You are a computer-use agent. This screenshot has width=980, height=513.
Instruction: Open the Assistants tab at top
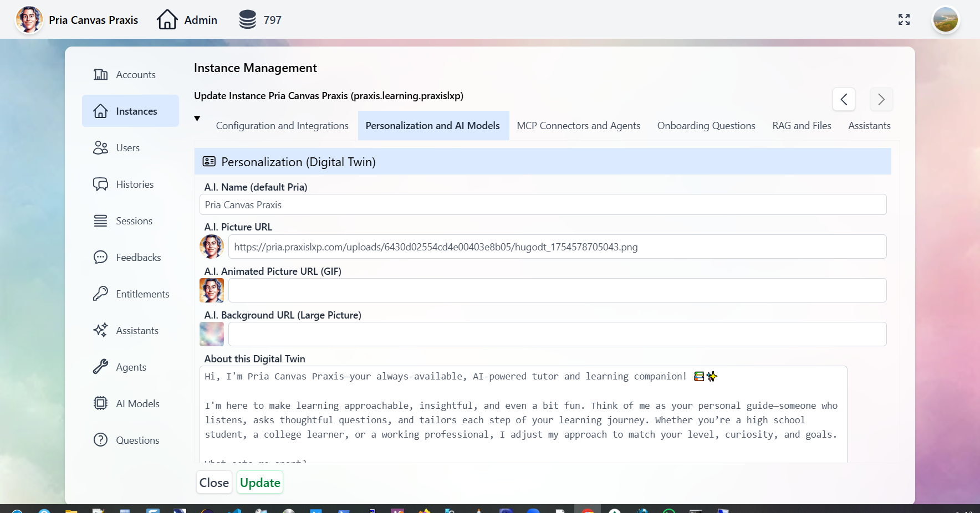(x=869, y=126)
